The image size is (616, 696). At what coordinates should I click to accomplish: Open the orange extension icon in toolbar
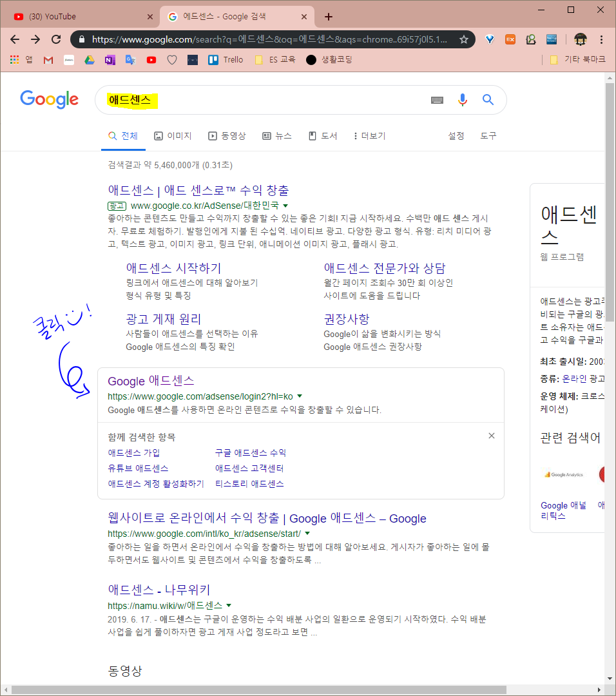(x=510, y=39)
